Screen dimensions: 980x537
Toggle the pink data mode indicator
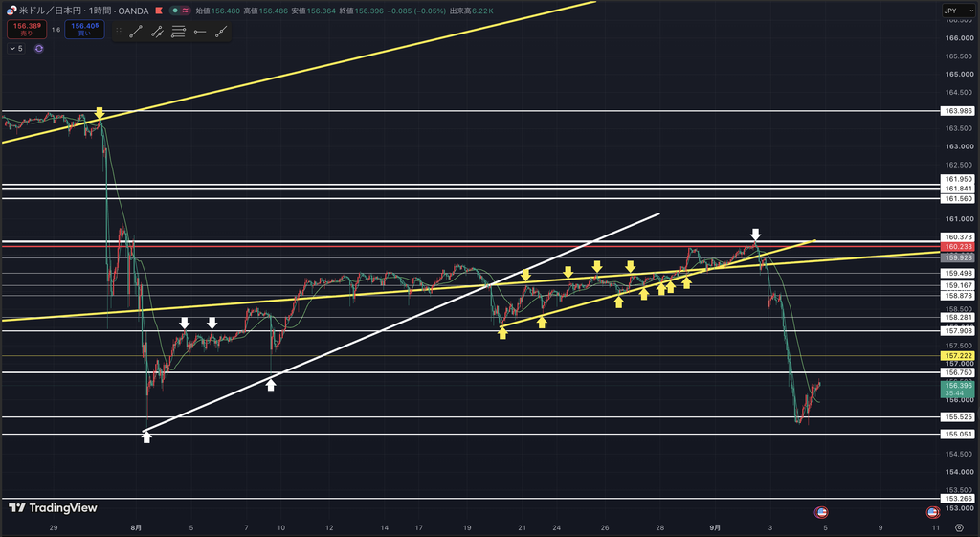186,11
